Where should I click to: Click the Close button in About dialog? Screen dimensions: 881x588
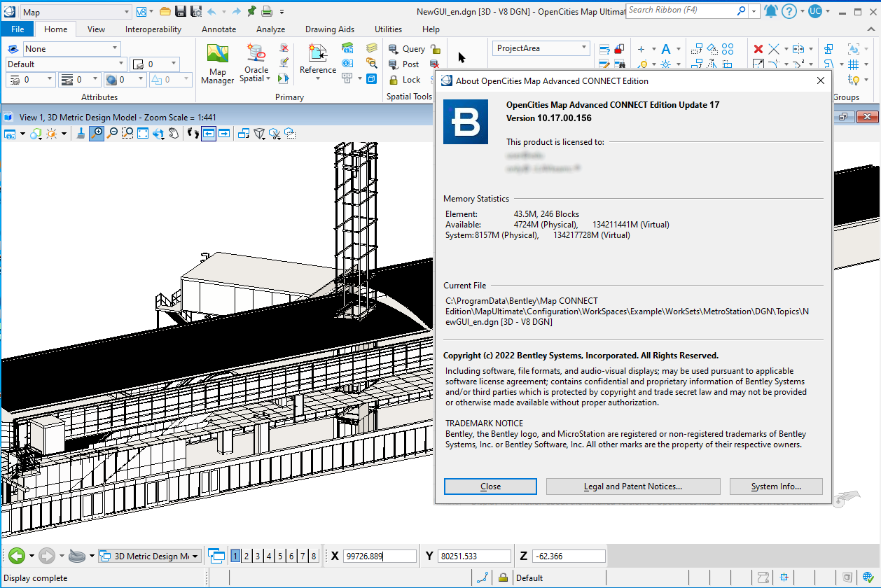pos(490,486)
